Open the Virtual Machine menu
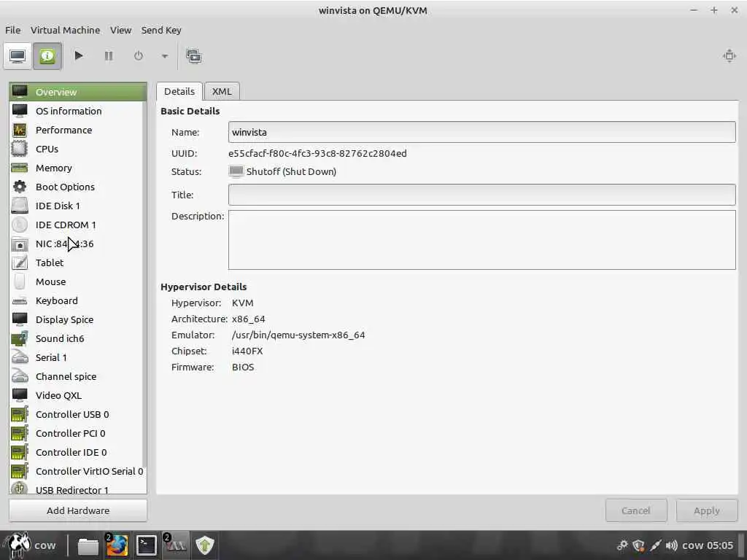The image size is (747, 560). click(x=65, y=30)
